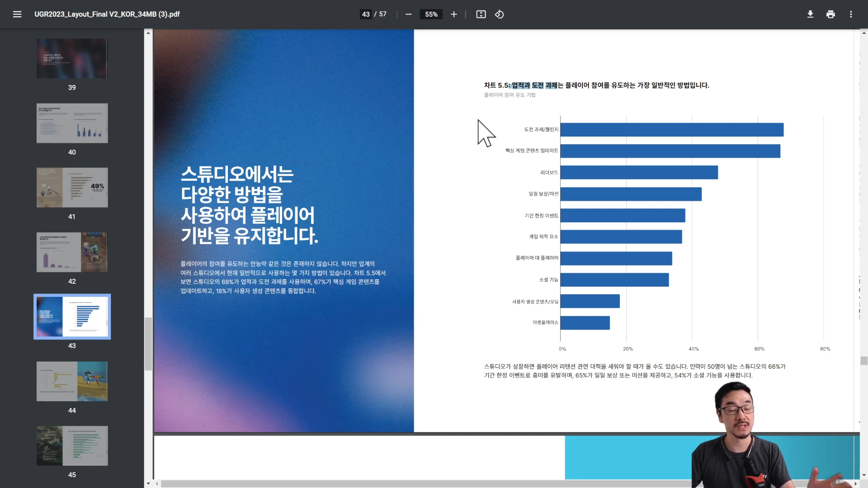Open the more actions three-dot menu
The width and height of the screenshot is (868, 488).
click(851, 14)
